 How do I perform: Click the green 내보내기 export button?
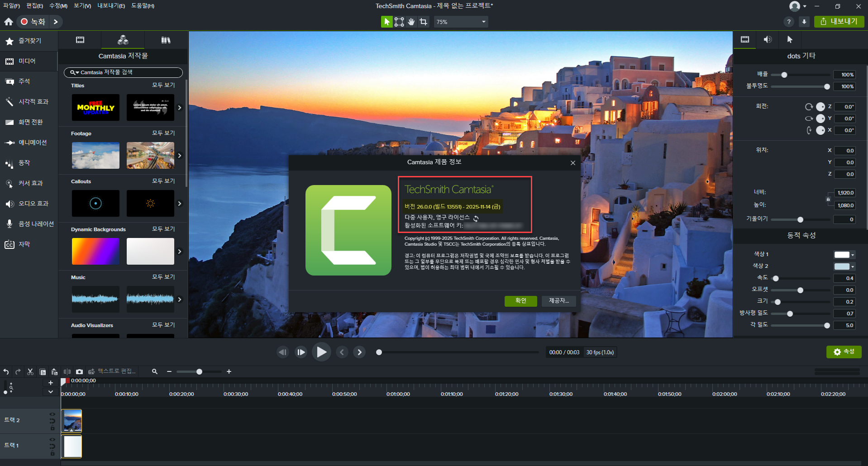coord(839,22)
